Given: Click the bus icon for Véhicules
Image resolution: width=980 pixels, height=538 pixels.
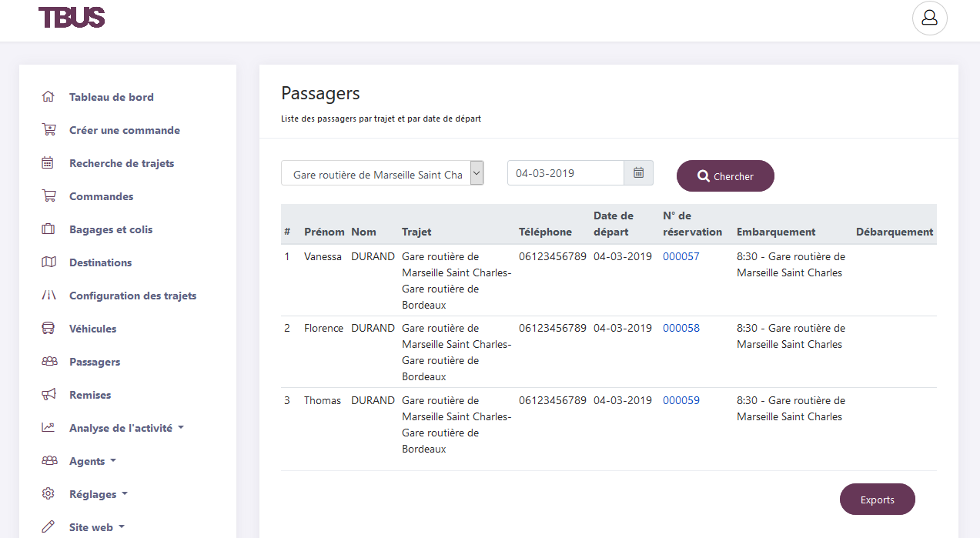Looking at the screenshot, I should coord(48,329).
